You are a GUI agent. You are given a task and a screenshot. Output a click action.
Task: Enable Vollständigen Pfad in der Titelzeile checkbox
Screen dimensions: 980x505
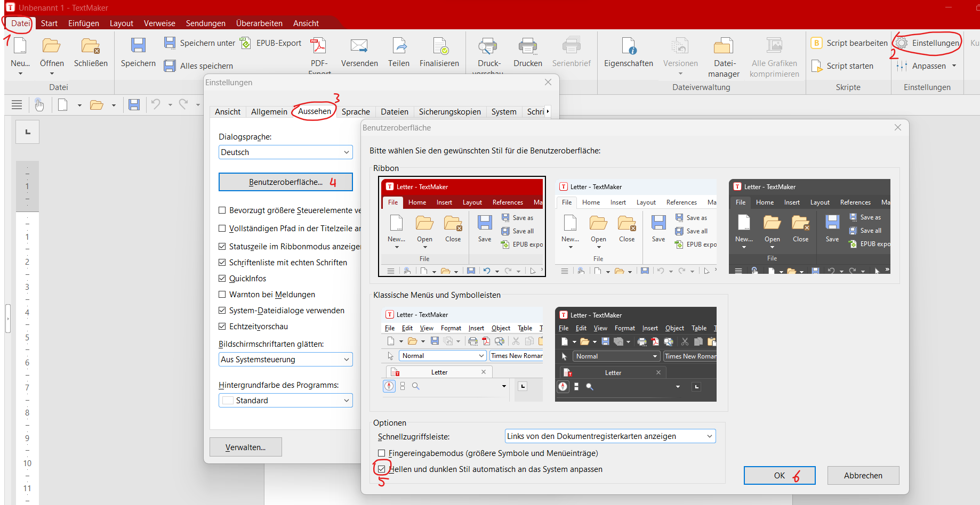point(222,229)
